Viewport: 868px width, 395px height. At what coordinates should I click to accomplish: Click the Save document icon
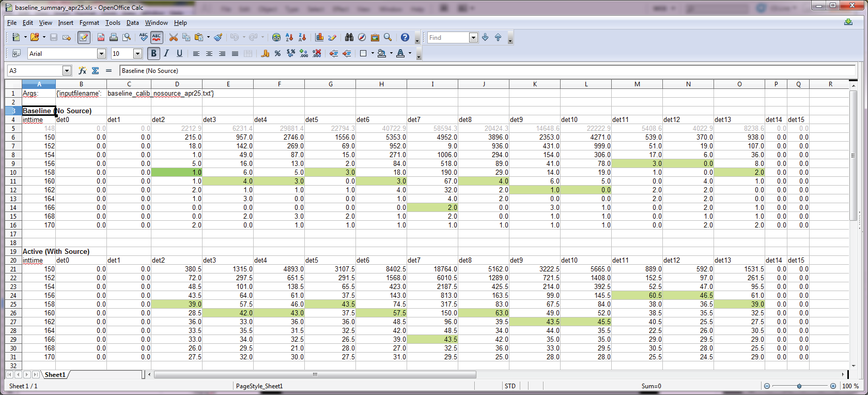54,37
